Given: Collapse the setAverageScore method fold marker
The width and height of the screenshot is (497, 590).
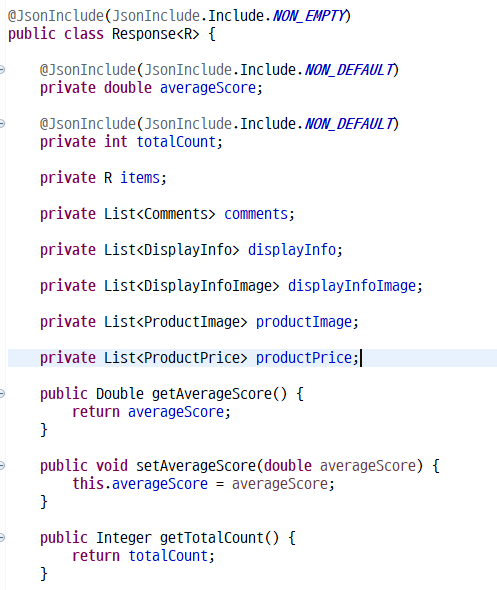Looking at the screenshot, I should tap(2, 465).
